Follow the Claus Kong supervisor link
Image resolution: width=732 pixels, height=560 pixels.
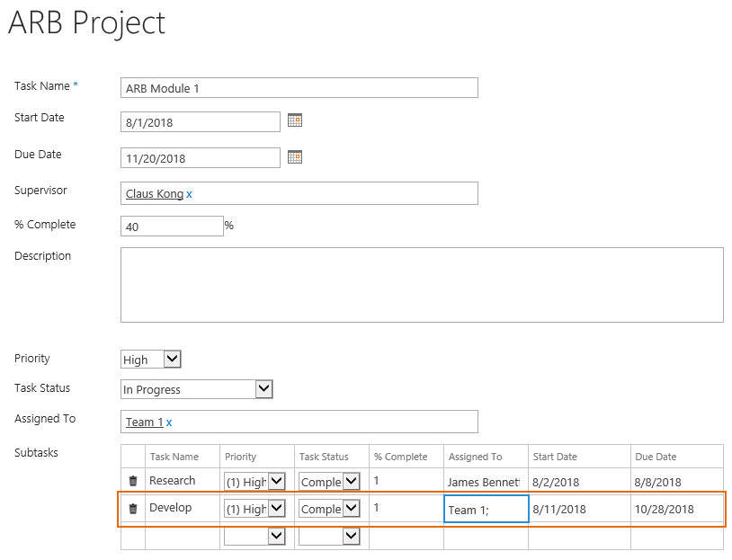(155, 193)
